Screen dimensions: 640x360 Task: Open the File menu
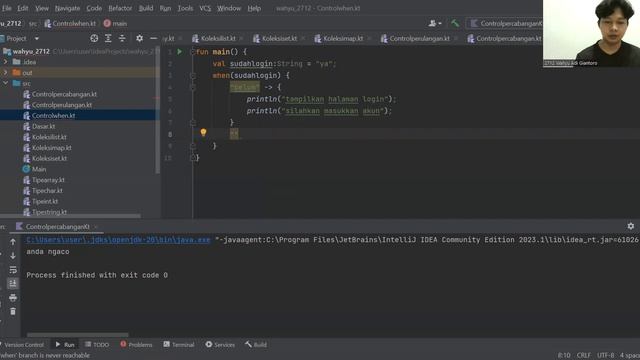7,8
